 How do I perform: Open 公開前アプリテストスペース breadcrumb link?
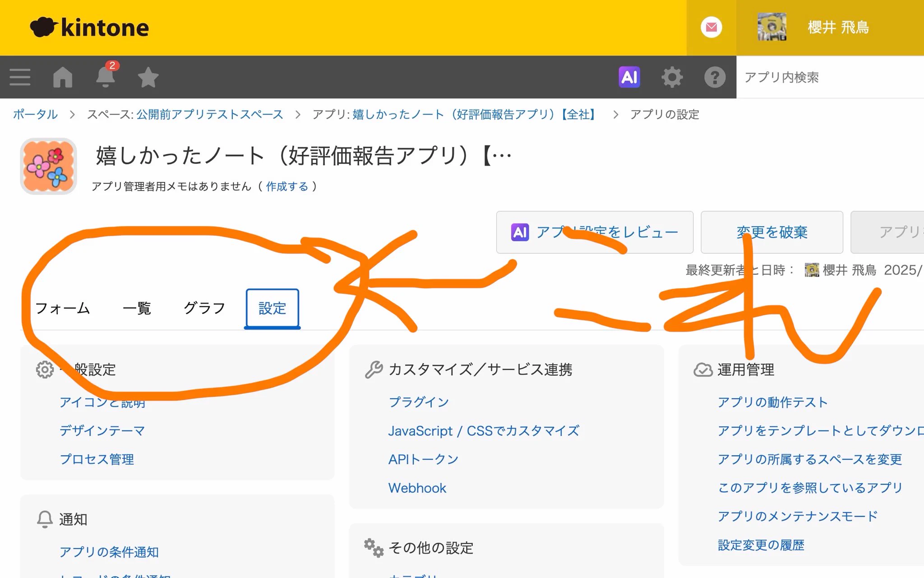[x=209, y=114]
